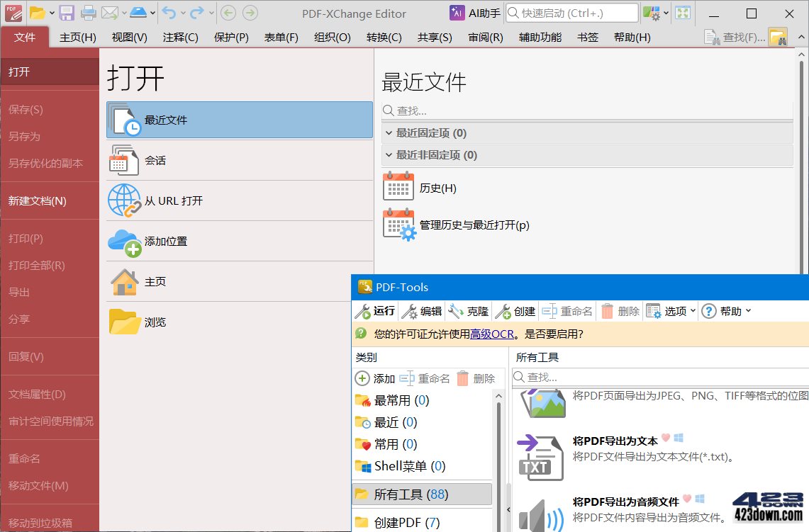Viewport: 809px width, 532px height.
Task: Click 高级OCR link in license notice
Action: (x=492, y=334)
